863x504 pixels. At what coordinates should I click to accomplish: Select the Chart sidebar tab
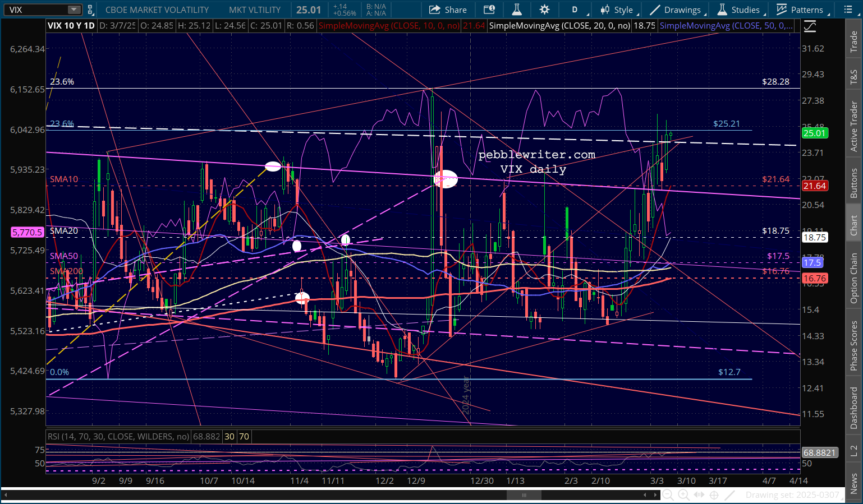click(x=854, y=225)
